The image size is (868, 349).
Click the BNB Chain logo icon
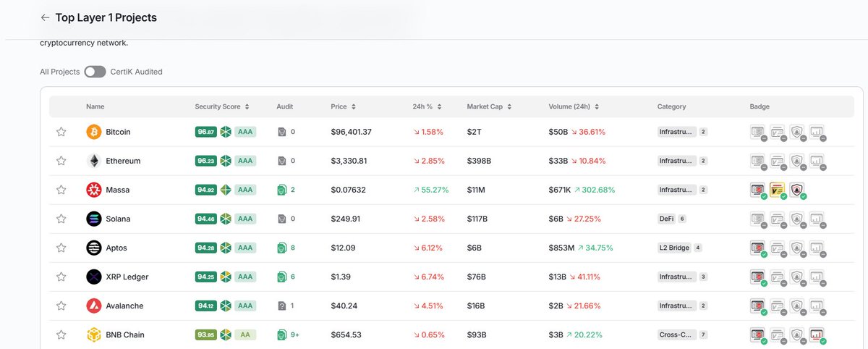click(93, 335)
